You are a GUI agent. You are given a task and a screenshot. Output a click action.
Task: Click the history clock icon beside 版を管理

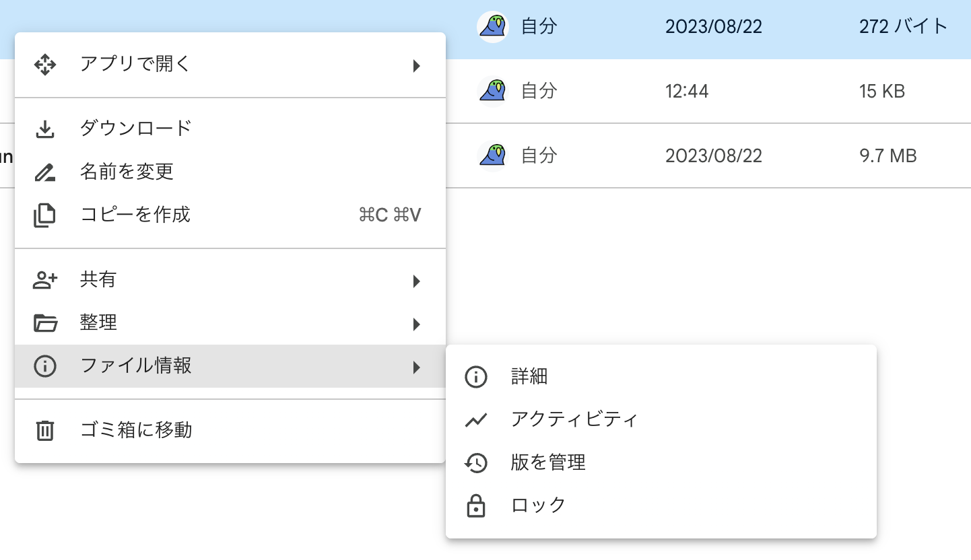[475, 463]
